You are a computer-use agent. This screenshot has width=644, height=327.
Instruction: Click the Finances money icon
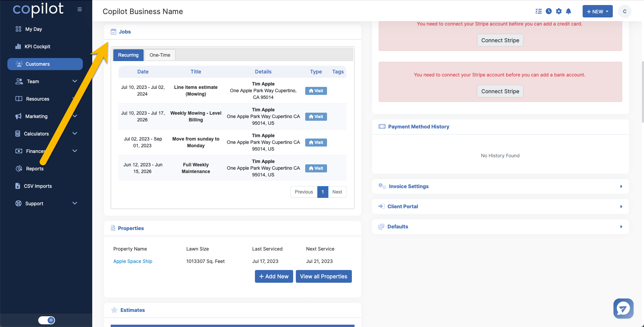pos(19,151)
